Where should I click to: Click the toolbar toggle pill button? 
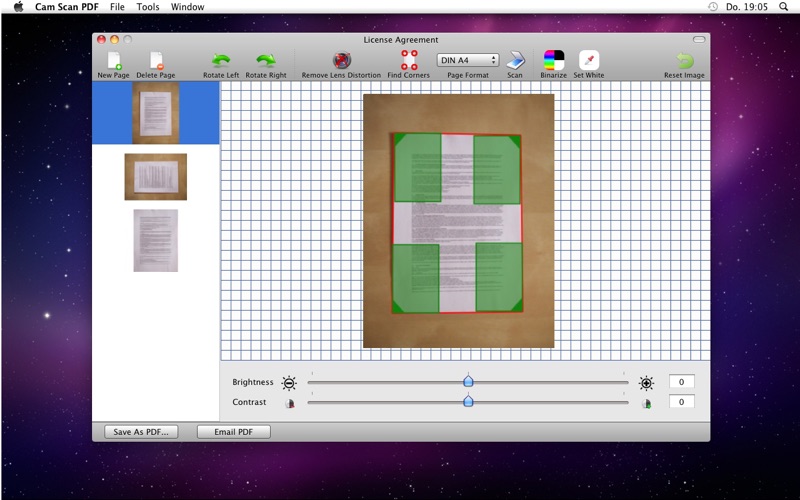point(698,39)
